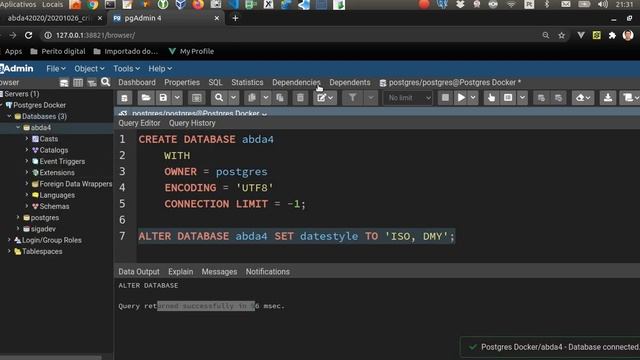Click the Commit icon in toolbar
This screenshot has height=360, width=640.
541,98
